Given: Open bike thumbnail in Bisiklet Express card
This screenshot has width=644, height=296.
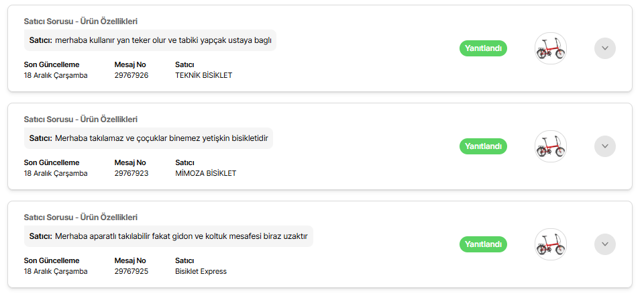Looking at the screenshot, I should coord(551,244).
